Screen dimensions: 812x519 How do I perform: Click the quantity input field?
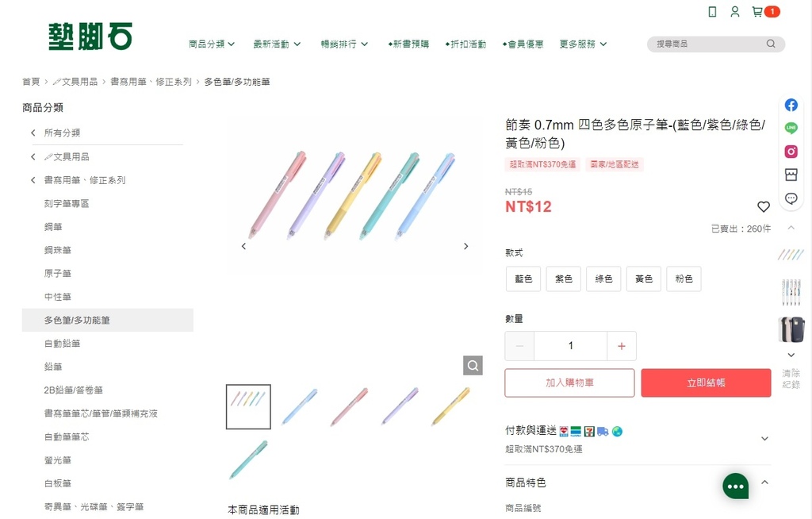tap(570, 346)
